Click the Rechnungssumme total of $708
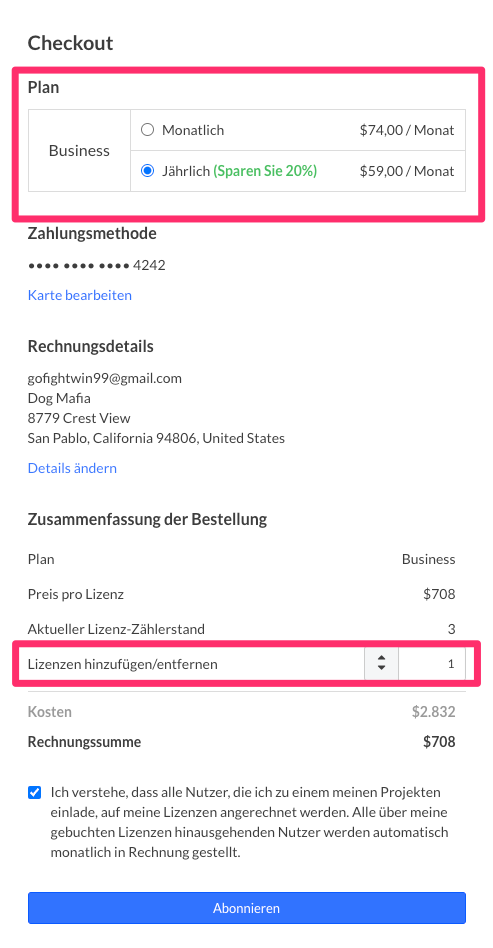The image size is (493, 948). click(x=439, y=742)
